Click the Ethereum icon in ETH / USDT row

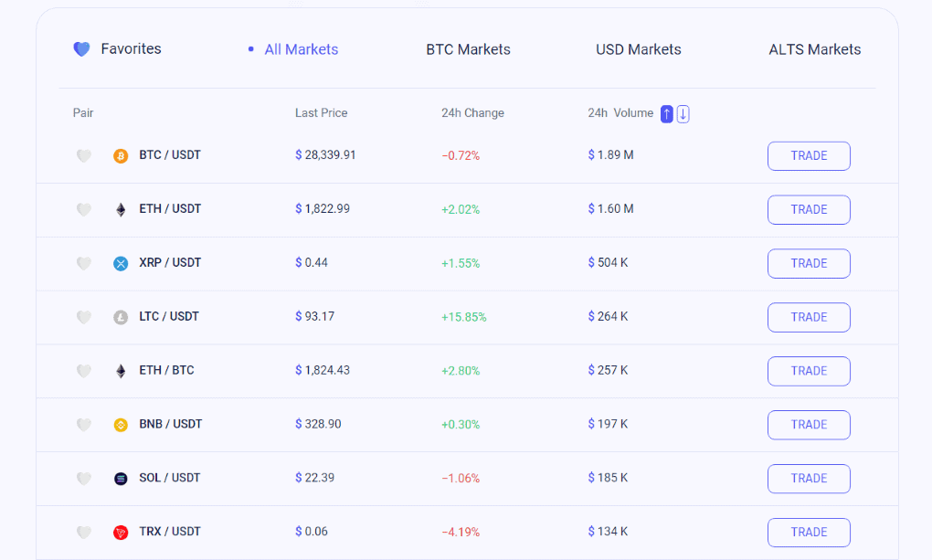point(121,209)
